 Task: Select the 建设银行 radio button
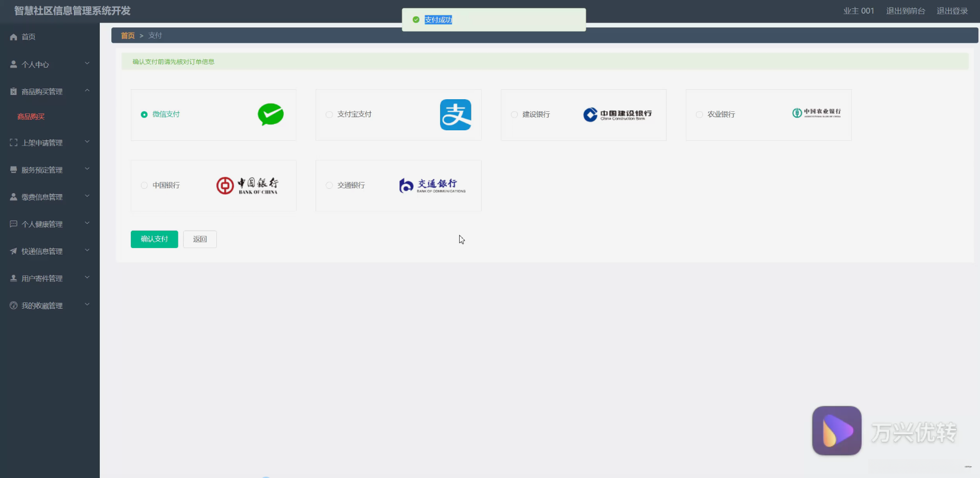coord(514,114)
